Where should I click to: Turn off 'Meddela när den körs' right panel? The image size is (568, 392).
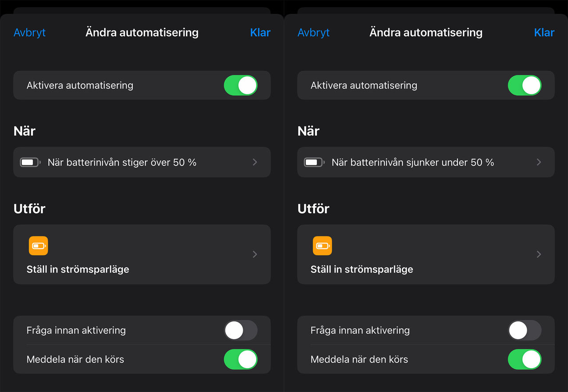(x=525, y=359)
